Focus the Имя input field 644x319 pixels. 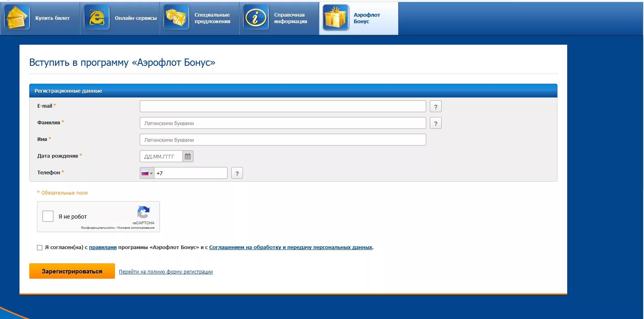283,140
